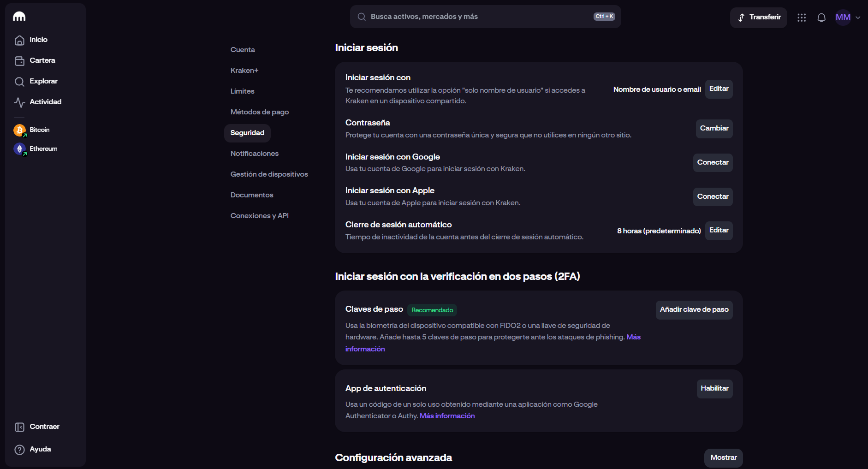Connect Apple sign-in with Conectar
Screen dimensions: 868x469
(713, 197)
